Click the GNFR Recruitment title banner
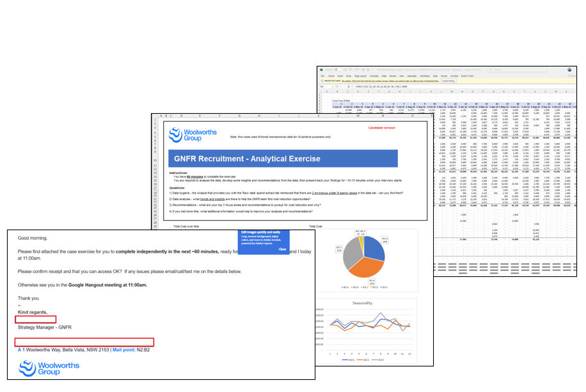This screenshot has width=586, height=392. click(x=283, y=159)
